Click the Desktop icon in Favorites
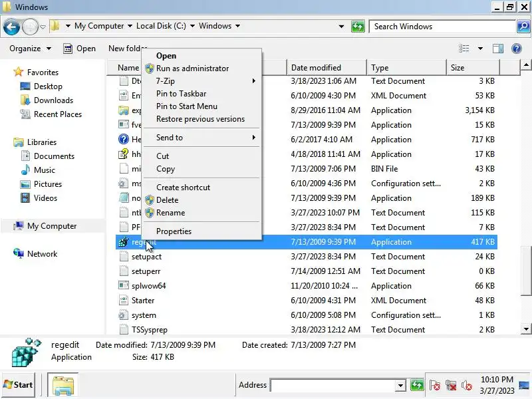The width and height of the screenshot is (532, 399). tap(25, 86)
